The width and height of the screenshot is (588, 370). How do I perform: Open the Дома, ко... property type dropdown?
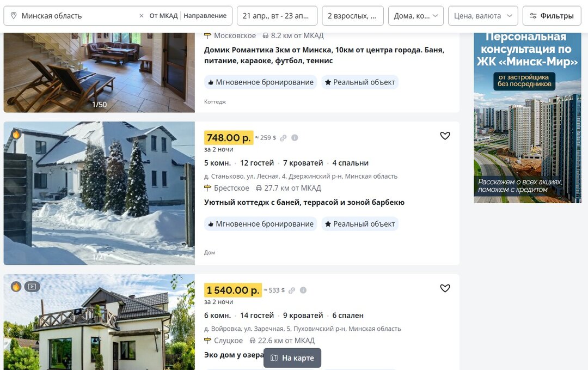[x=416, y=16]
